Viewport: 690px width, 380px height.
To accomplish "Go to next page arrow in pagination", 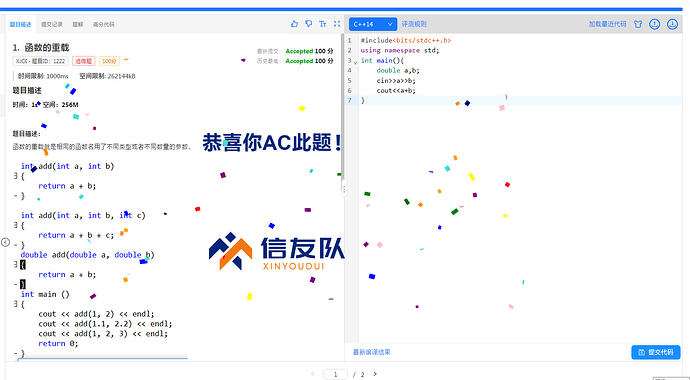I will 375,374.
